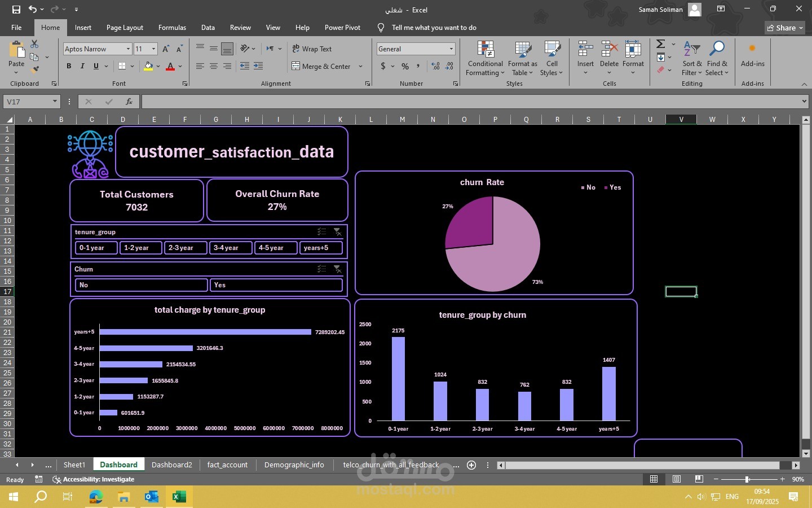Viewport: 812px width, 508px height.
Task: Filter Churn slicer by Yes
Action: coord(276,285)
